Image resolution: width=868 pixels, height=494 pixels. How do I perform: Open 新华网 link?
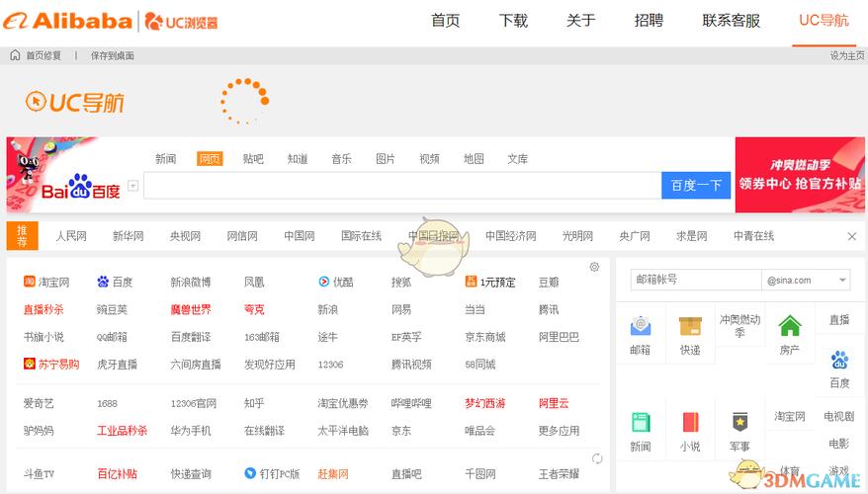pyautogui.click(x=129, y=236)
